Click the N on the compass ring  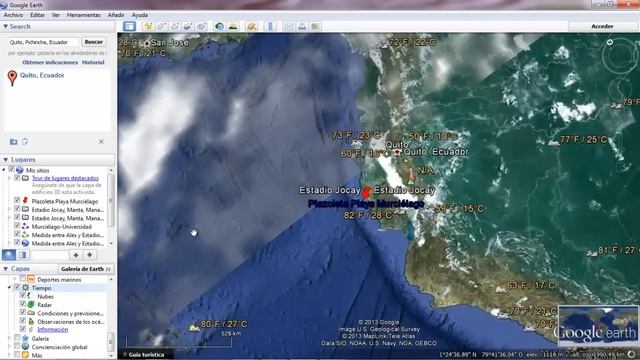tap(610, 42)
